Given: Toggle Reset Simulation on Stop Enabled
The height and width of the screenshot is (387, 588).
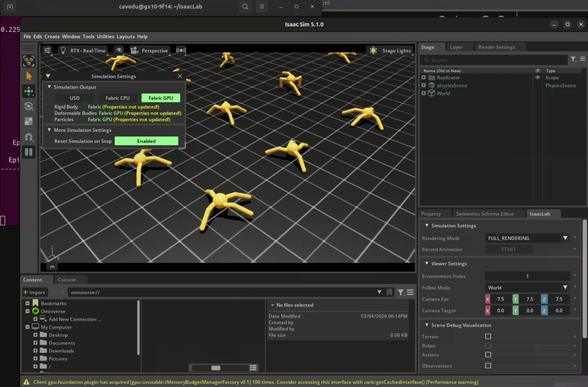Looking at the screenshot, I should click(146, 141).
